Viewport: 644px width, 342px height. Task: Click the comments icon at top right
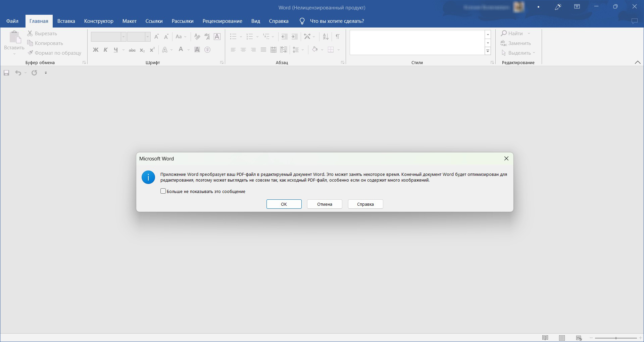(634, 21)
